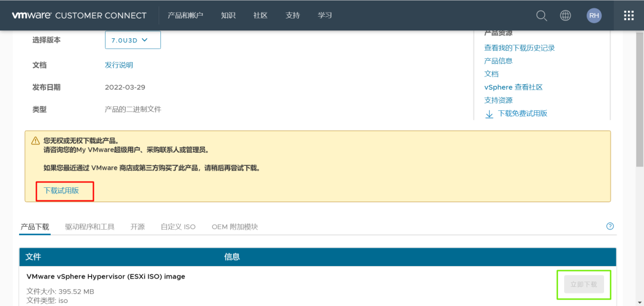Open the 7.0U3D version dropdown
Viewport: 644px width, 306px height.
132,40
